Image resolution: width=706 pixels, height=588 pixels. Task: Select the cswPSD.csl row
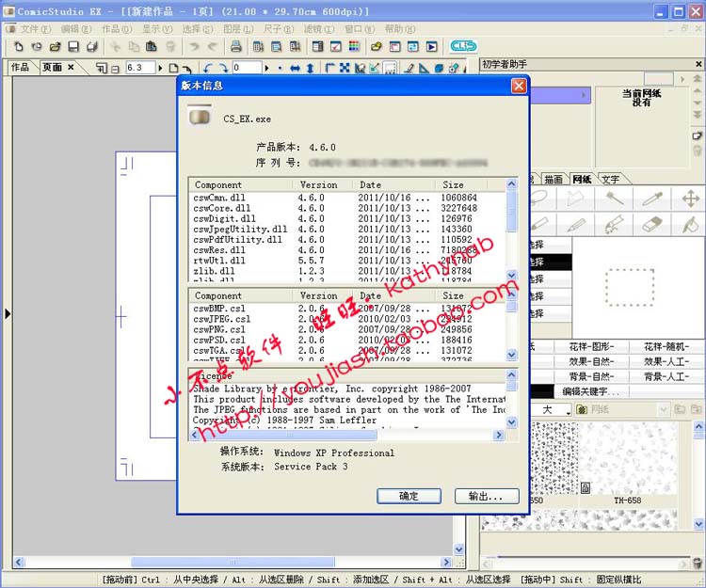(x=347, y=340)
